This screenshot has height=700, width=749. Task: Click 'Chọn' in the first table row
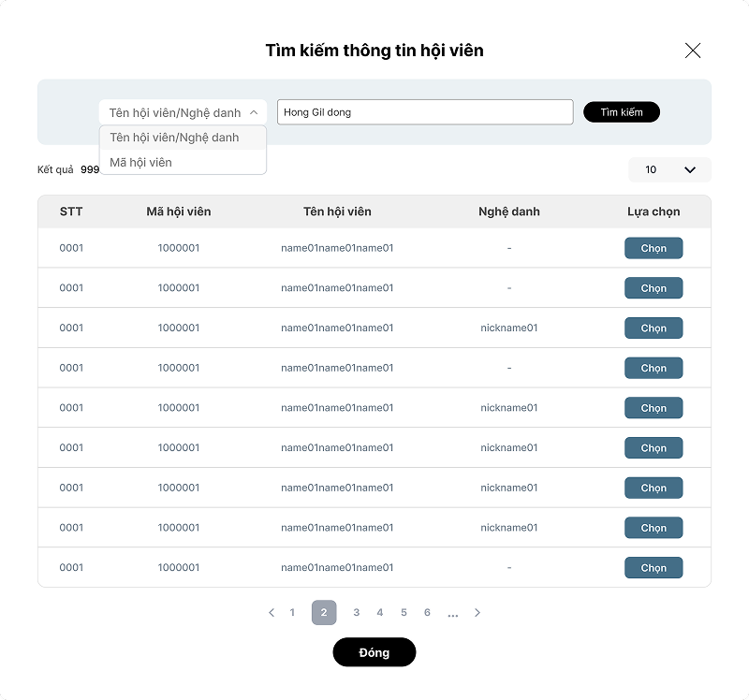654,248
